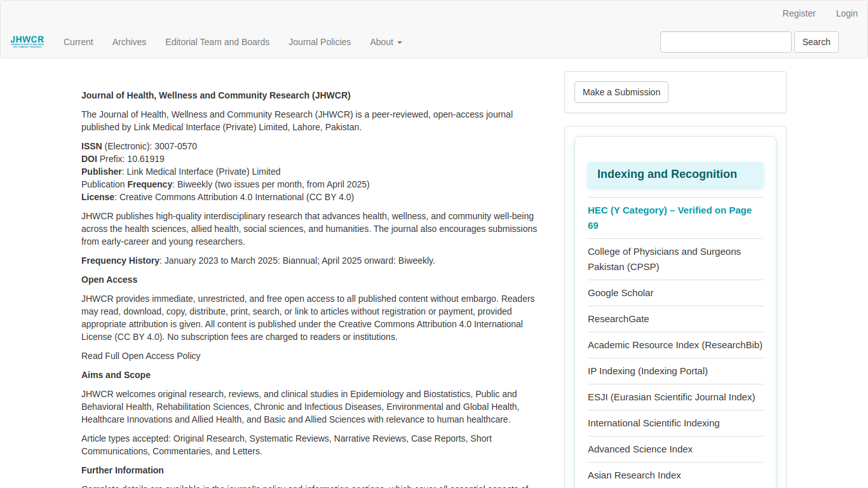Image resolution: width=868 pixels, height=488 pixels.
Task: Click the Publication Frequency: Biweekly line
Action: (226, 184)
